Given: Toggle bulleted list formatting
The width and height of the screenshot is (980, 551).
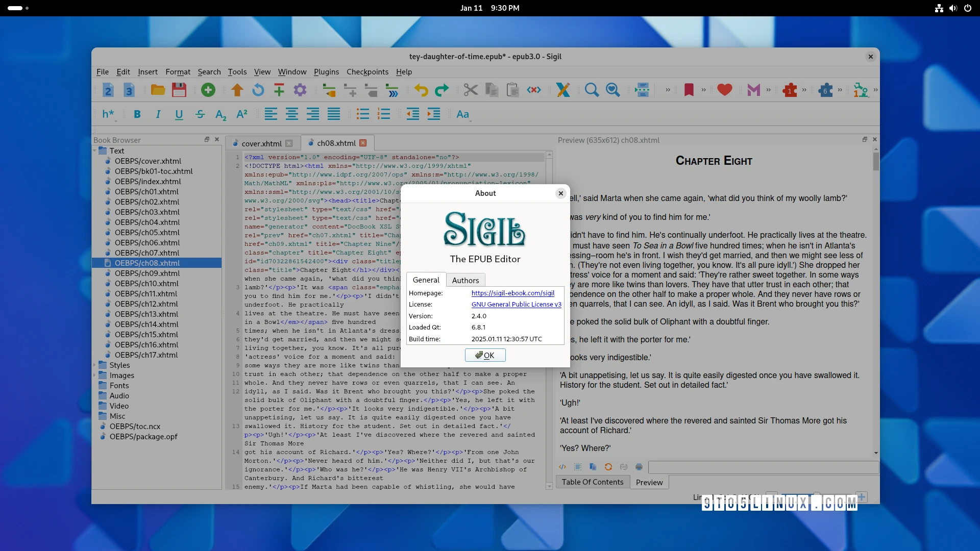Looking at the screenshot, I should click(x=362, y=114).
